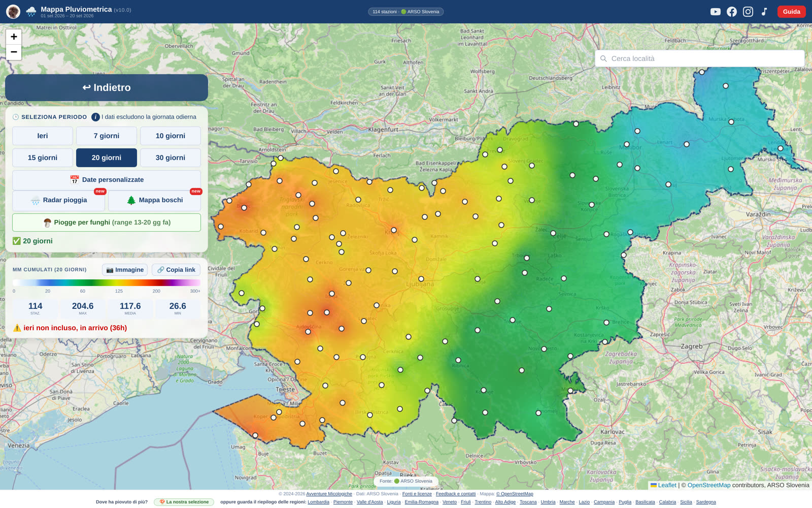Go back with the Indietro button

(x=107, y=87)
